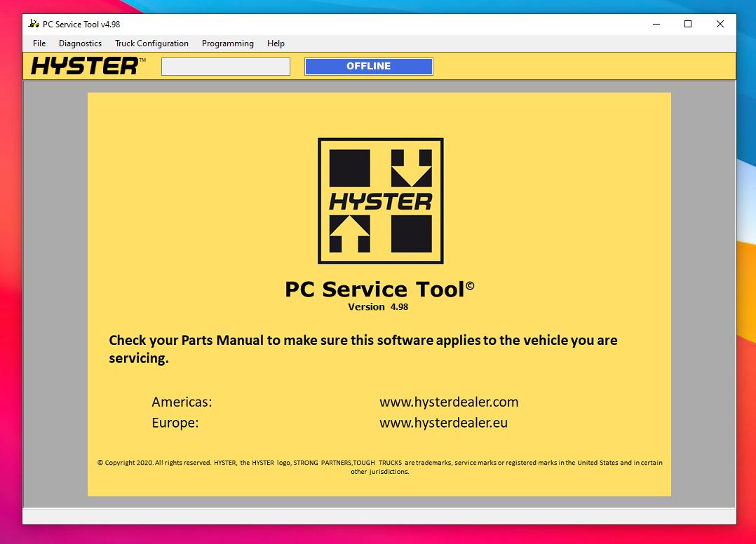The image size is (756, 544).
Task: Visit the www.hysterdealer.eu link
Action: tap(443, 423)
